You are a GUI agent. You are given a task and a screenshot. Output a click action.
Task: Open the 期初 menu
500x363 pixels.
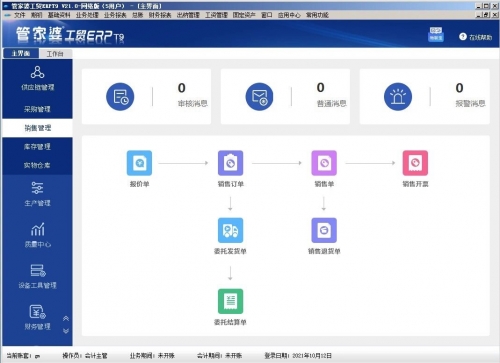pos(36,15)
